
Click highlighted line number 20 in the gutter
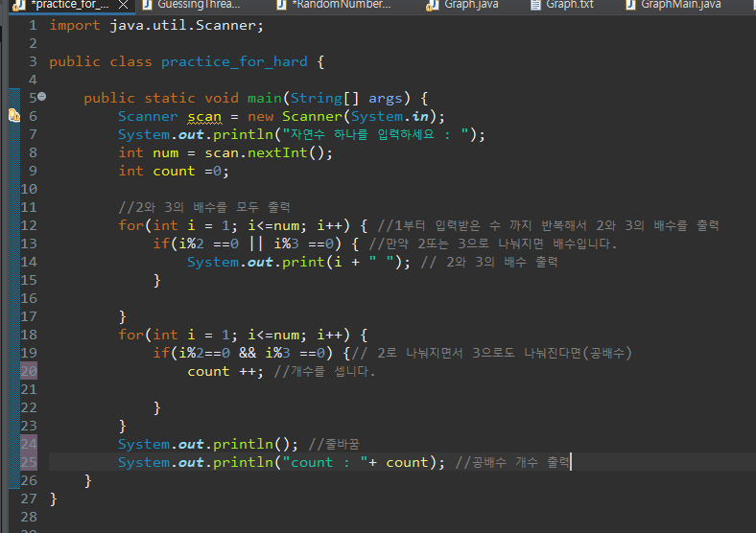(x=29, y=371)
